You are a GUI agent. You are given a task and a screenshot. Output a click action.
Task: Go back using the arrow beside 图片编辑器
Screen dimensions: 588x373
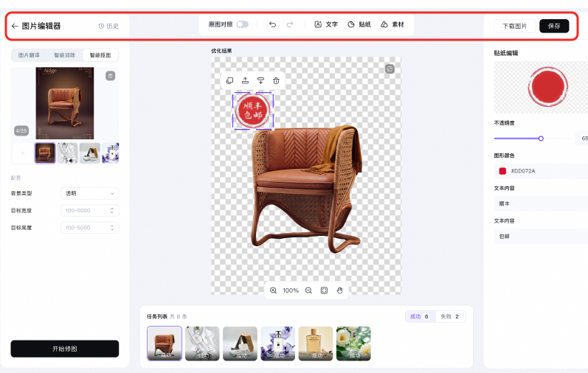(x=15, y=26)
